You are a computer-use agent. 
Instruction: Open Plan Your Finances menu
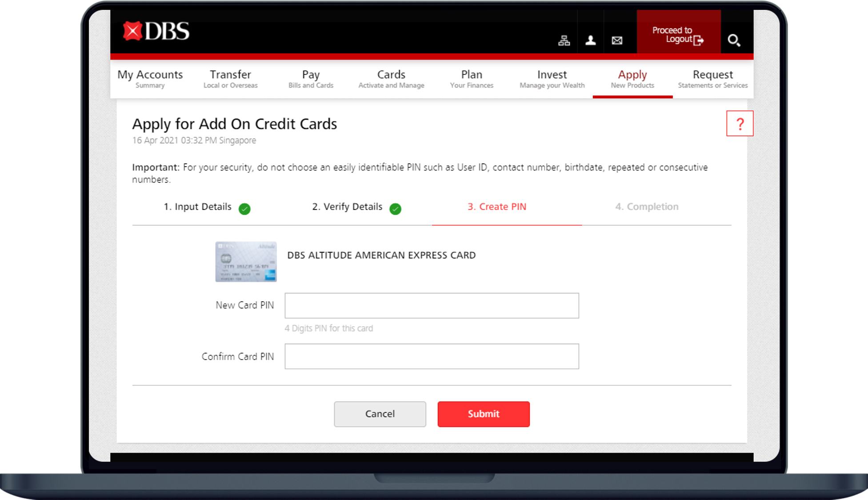pos(472,79)
